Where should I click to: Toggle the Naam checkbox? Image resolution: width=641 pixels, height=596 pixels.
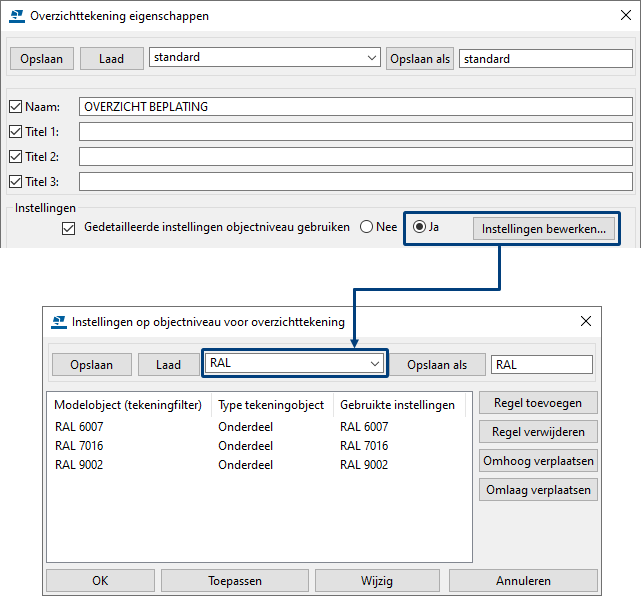tap(15, 106)
